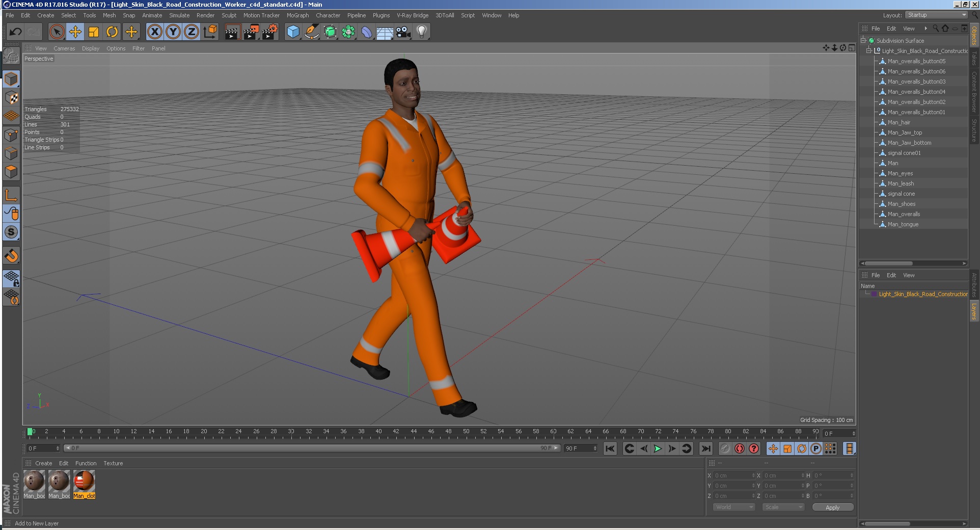
Task: Toggle the Y axis lock
Action: (x=173, y=32)
